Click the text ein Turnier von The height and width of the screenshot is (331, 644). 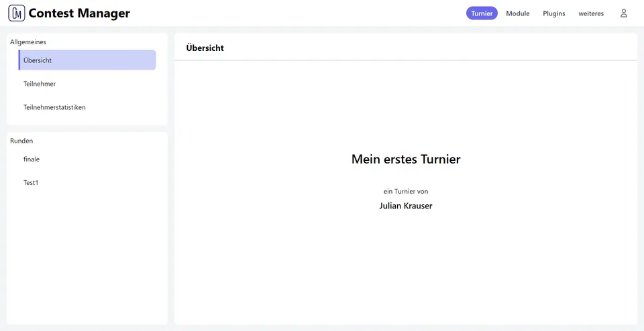click(406, 191)
